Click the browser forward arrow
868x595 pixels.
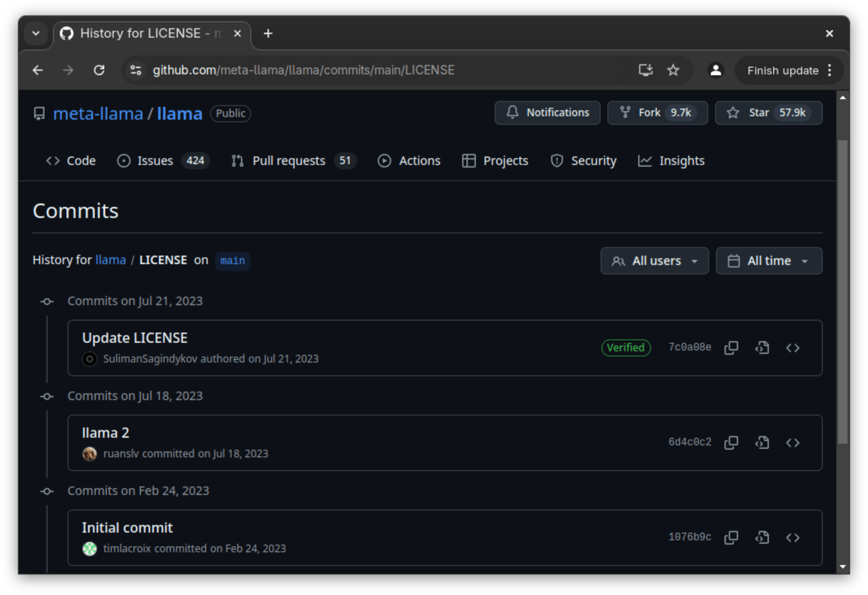pyautogui.click(x=68, y=70)
